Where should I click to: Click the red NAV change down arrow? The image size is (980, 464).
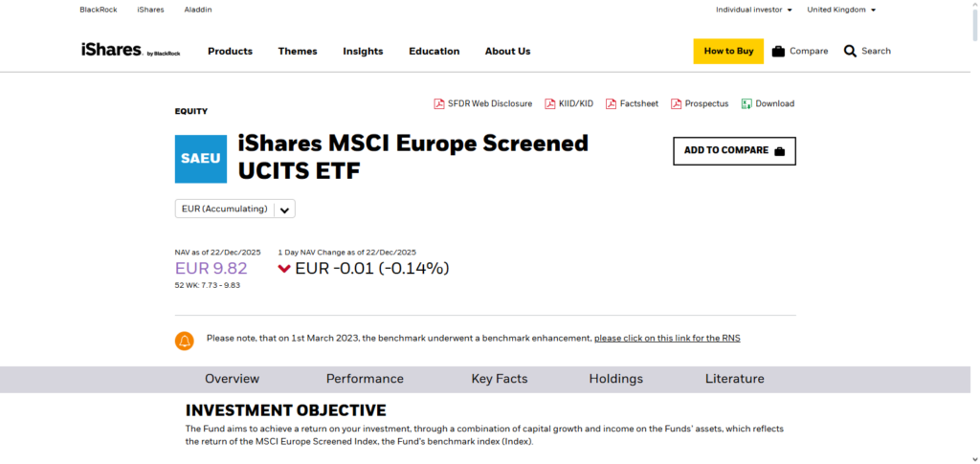pos(284,269)
